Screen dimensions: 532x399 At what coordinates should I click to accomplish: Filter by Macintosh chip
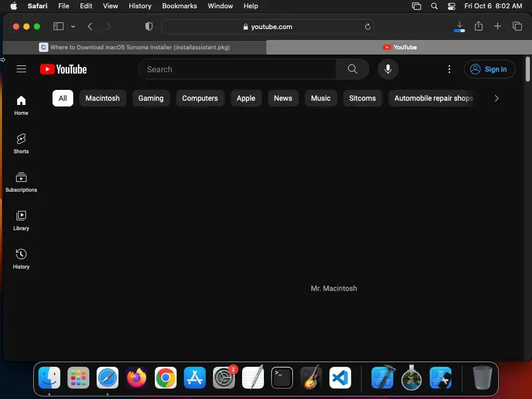tap(102, 98)
